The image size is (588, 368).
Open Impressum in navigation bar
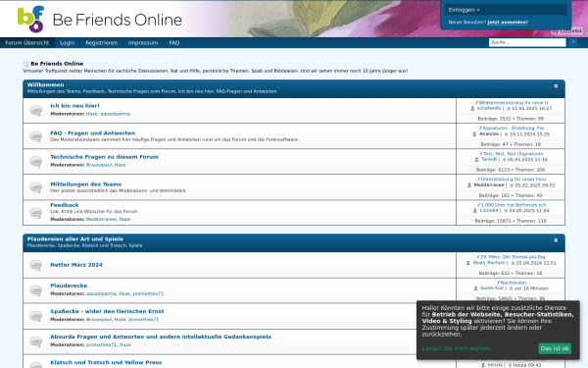point(143,43)
